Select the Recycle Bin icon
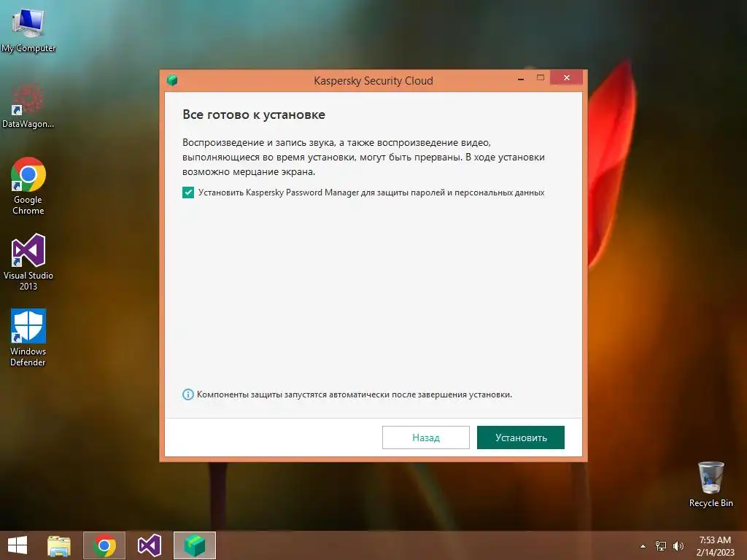The image size is (747, 560). pos(711,484)
